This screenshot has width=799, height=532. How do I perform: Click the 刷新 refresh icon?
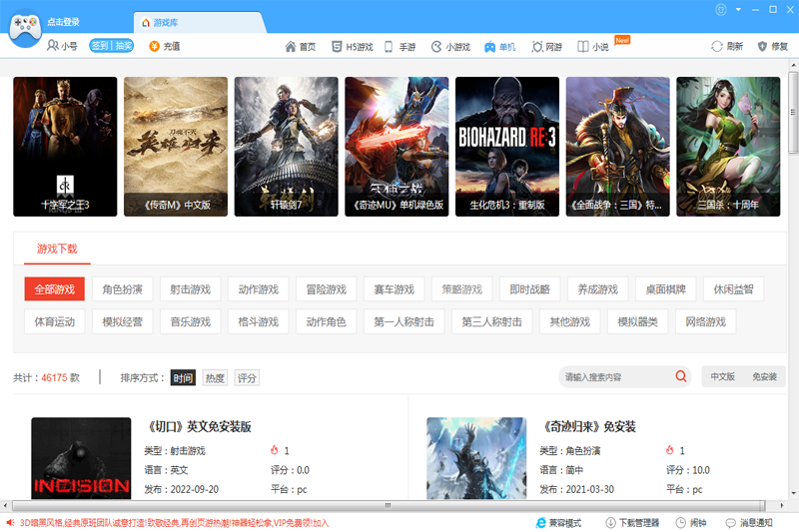point(716,47)
